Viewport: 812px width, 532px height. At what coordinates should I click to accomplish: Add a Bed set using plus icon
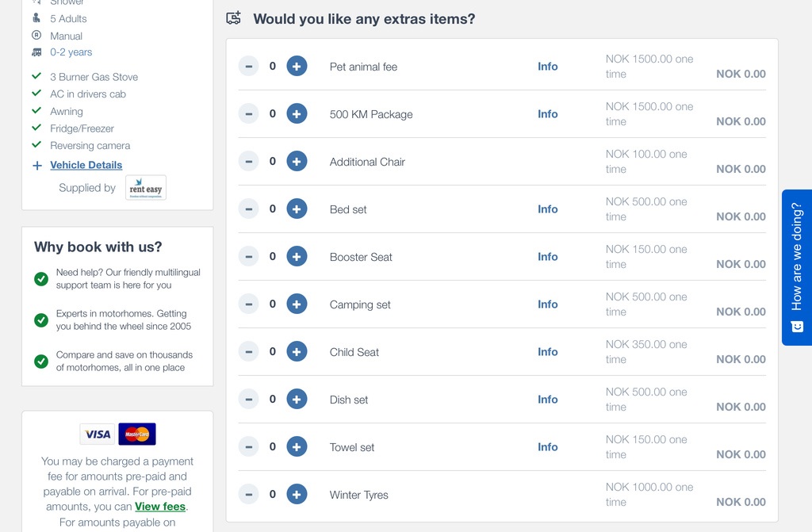(x=297, y=209)
